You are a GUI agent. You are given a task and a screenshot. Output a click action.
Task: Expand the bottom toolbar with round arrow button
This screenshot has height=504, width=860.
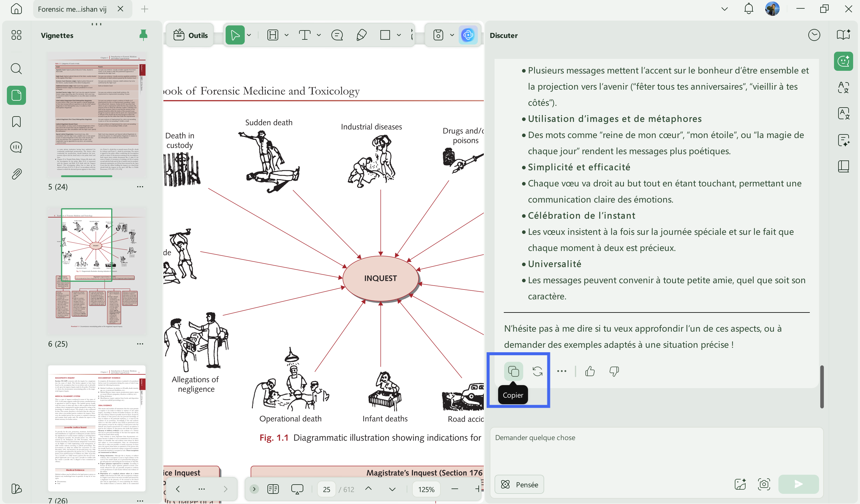pos(254,489)
